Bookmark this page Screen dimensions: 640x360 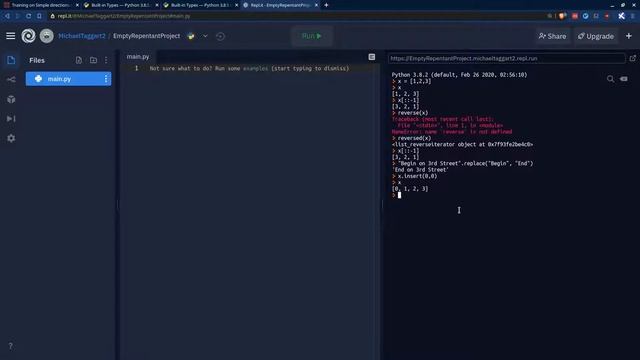[x=39, y=16]
